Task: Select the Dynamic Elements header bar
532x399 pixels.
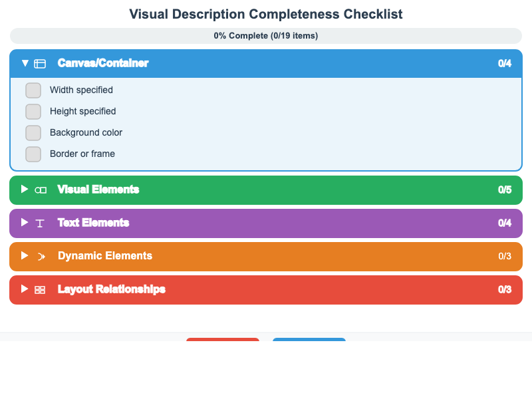Action: tap(266, 256)
